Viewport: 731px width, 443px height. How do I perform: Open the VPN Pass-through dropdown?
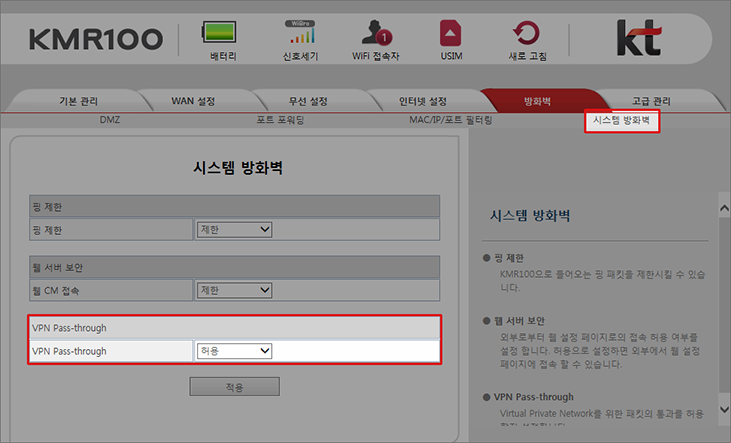pyautogui.click(x=235, y=351)
